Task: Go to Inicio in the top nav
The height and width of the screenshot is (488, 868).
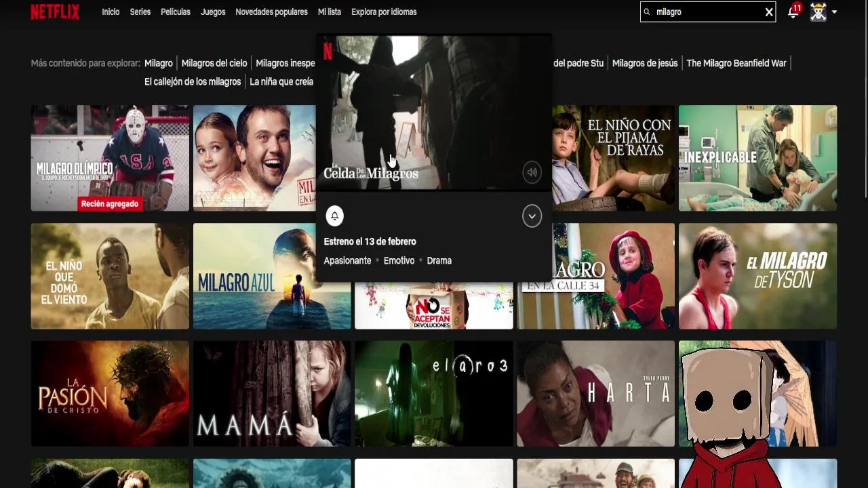Action: coord(111,12)
